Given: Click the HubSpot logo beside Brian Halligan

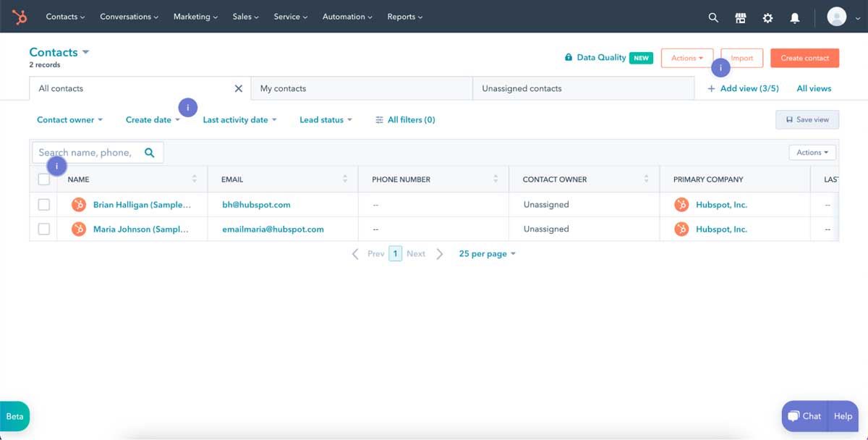Looking at the screenshot, I should 78,204.
